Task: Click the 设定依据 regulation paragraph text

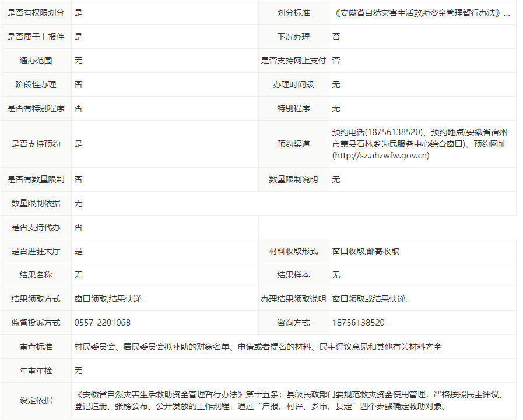Action: [290, 400]
